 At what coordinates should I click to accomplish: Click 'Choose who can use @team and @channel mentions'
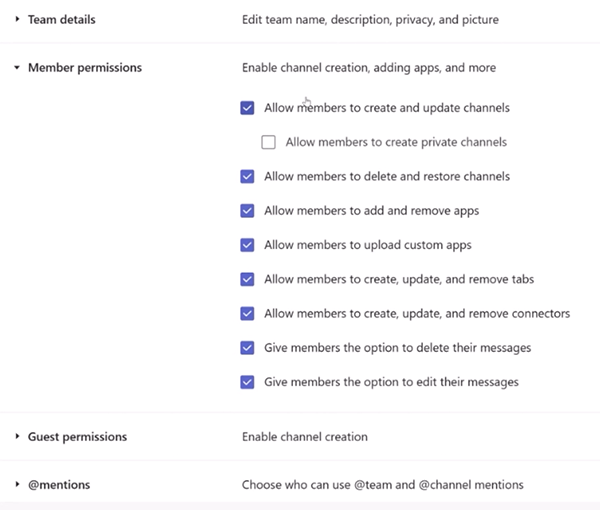(x=383, y=485)
